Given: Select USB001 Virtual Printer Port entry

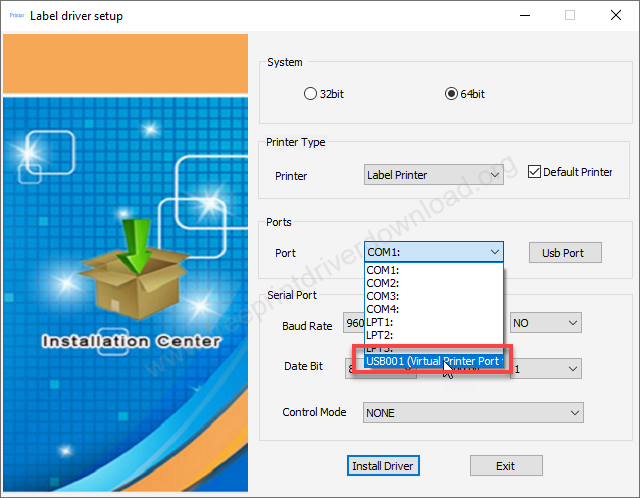Looking at the screenshot, I should 432,360.
